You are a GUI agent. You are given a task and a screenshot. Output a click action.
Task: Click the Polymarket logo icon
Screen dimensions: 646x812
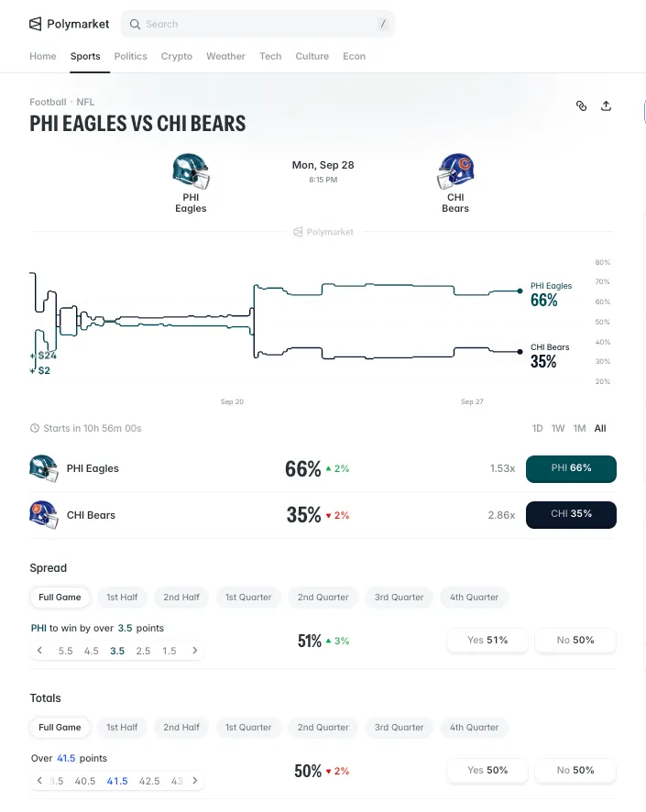pos(35,24)
